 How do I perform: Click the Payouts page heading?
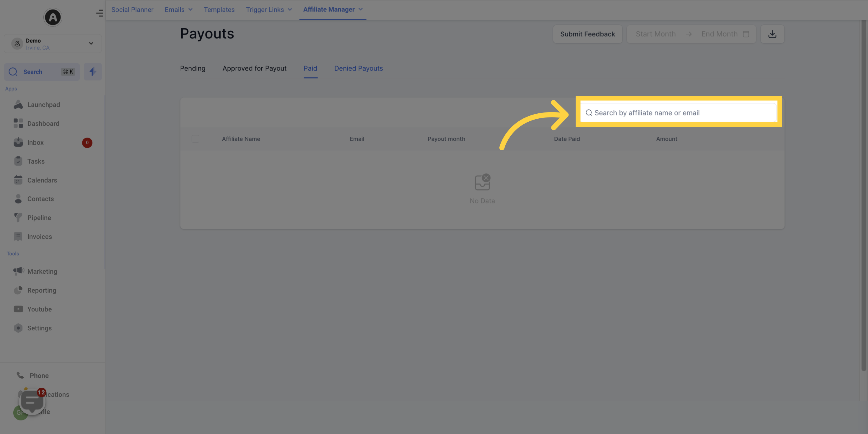coord(207,33)
